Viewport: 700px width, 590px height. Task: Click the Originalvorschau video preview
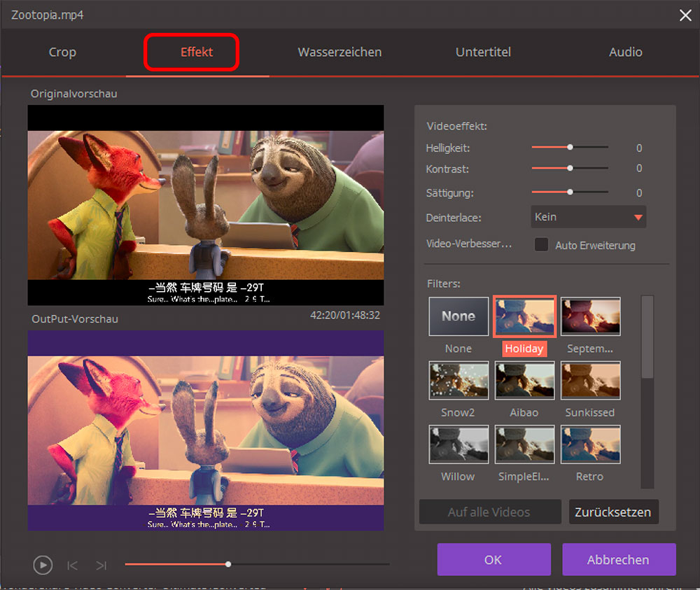coord(206,205)
